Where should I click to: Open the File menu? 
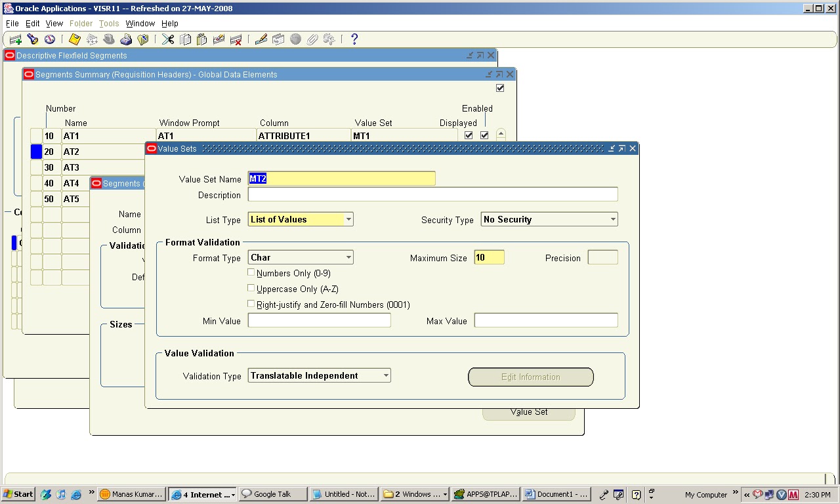(x=12, y=24)
